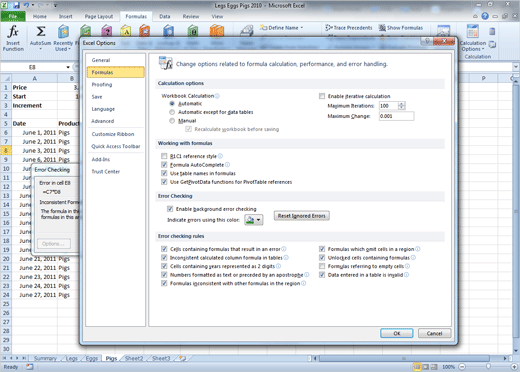Switch to Page Break Preview in status bar
This screenshot has width=520, height=372.
[434, 367]
